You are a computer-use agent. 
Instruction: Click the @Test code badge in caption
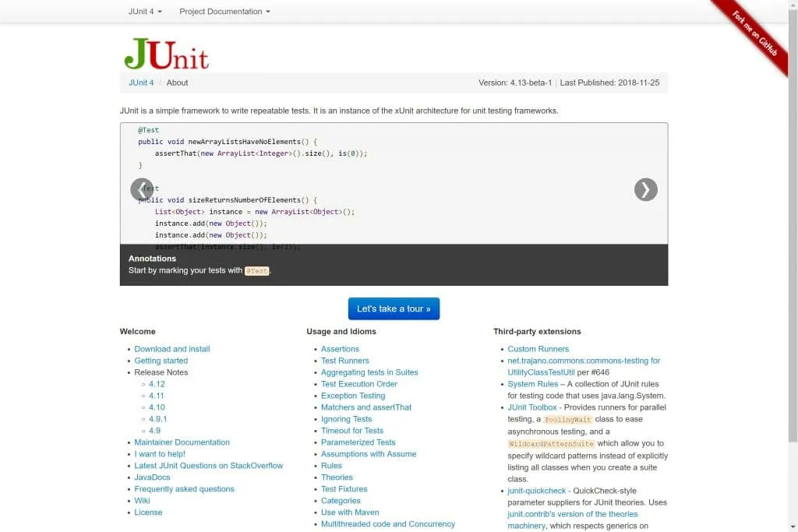pos(256,271)
